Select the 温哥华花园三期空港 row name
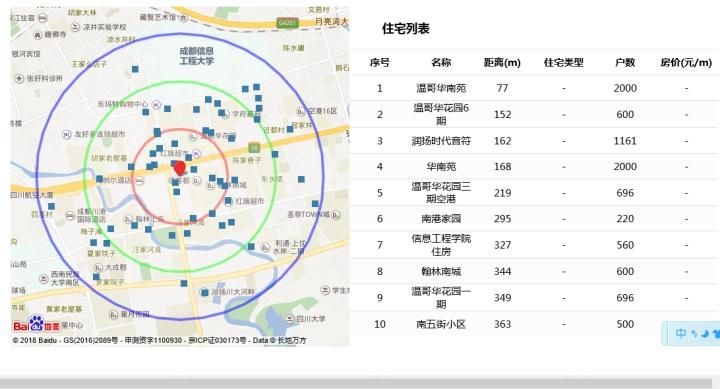This screenshot has height=389, width=720. coord(441,193)
